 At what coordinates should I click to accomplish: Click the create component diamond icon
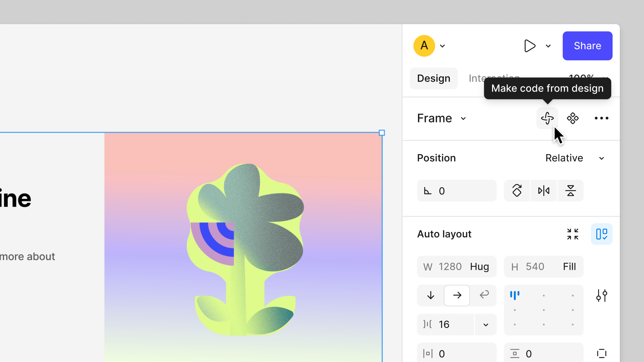point(573,118)
